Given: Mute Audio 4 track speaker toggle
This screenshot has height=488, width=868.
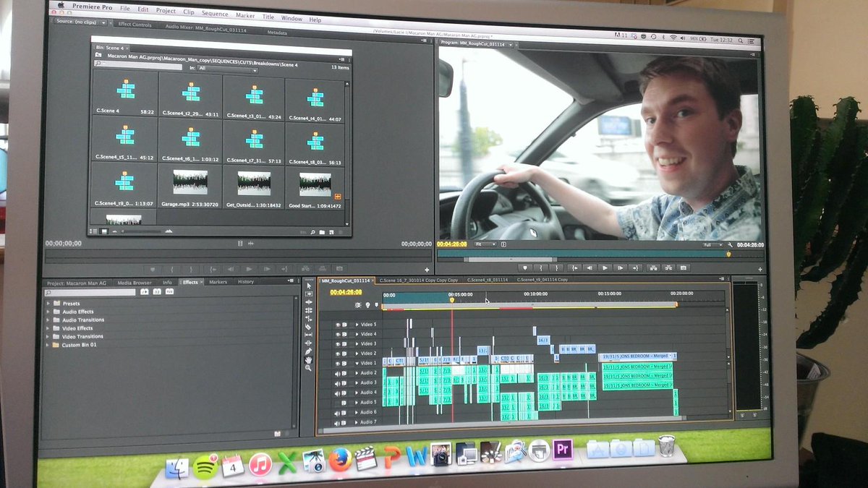Looking at the screenshot, I should [x=338, y=393].
